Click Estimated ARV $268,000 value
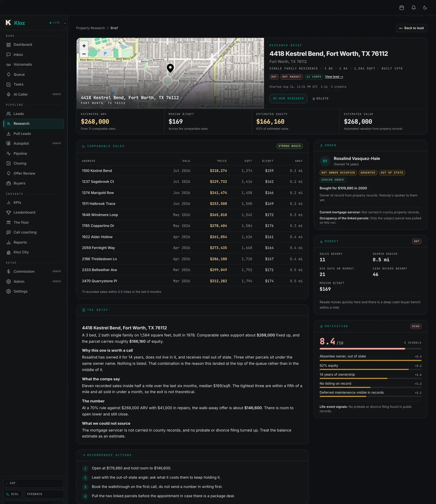Viewport: 436px width, 504px height. [95, 122]
